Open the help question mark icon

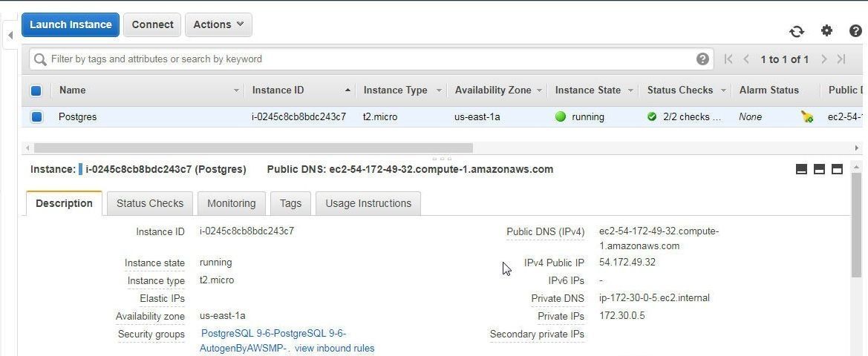855,31
